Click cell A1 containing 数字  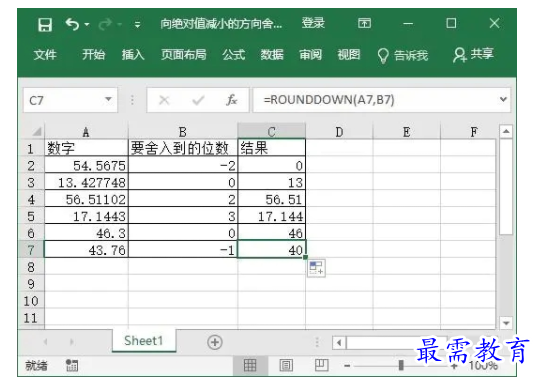(x=86, y=148)
